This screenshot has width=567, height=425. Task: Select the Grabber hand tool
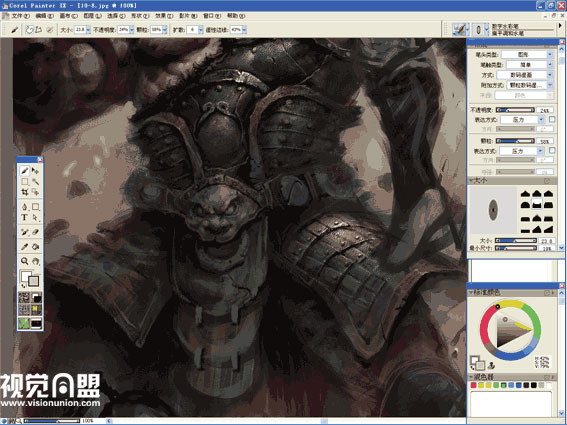tap(35, 261)
